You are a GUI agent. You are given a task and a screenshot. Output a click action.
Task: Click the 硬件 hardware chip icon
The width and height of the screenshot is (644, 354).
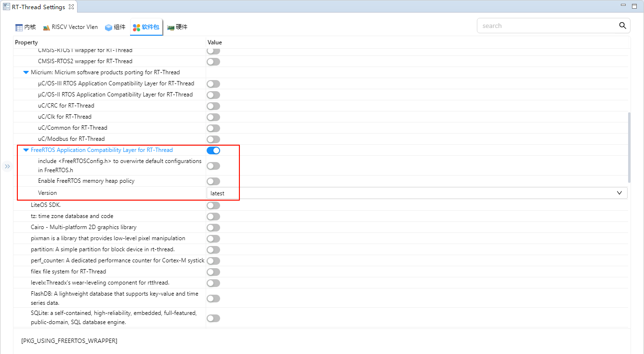(171, 27)
